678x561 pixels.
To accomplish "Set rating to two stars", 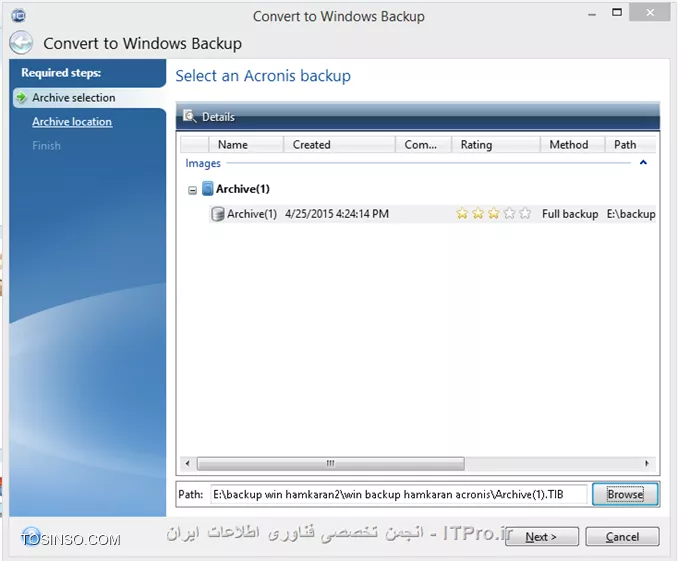I will coord(478,213).
